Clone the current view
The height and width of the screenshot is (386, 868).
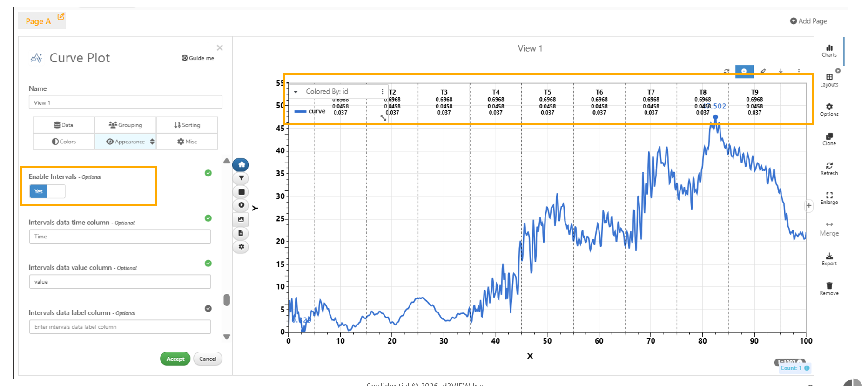click(x=829, y=139)
